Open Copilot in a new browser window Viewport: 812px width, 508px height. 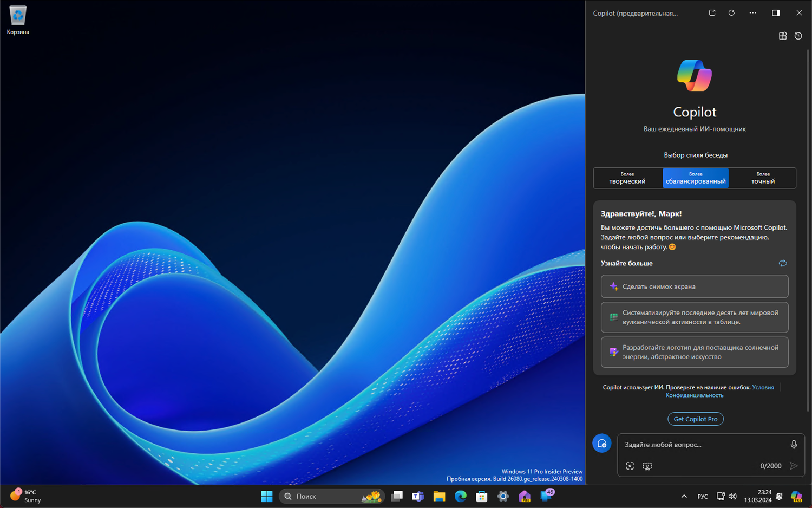coord(712,13)
